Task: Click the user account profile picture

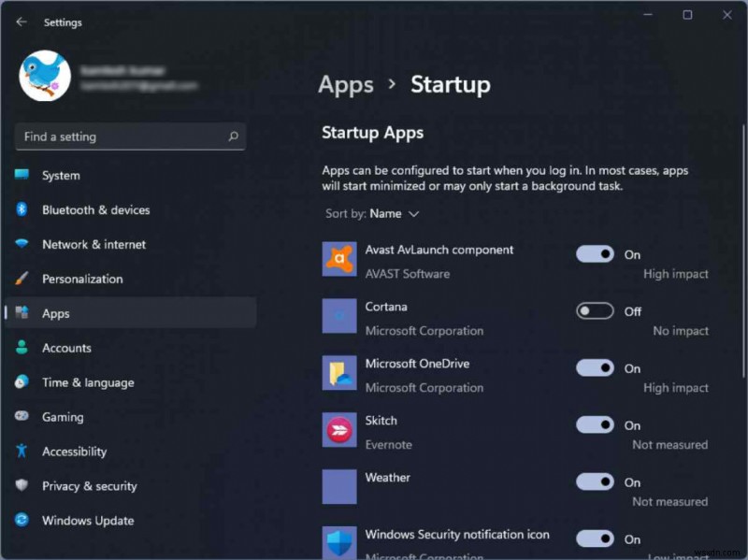Action: coord(44,76)
